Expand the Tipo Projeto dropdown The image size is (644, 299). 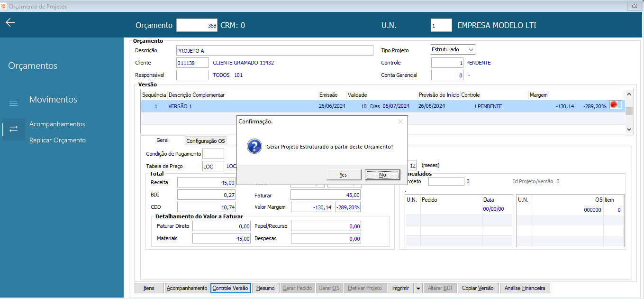pyautogui.click(x=470, y=50)
